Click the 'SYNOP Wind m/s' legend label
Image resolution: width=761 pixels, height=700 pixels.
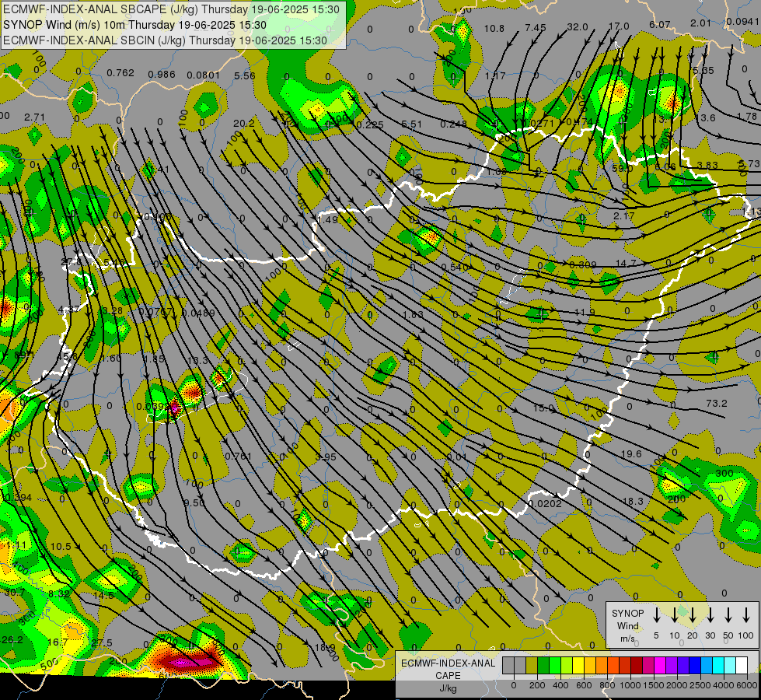pos(627,625)
